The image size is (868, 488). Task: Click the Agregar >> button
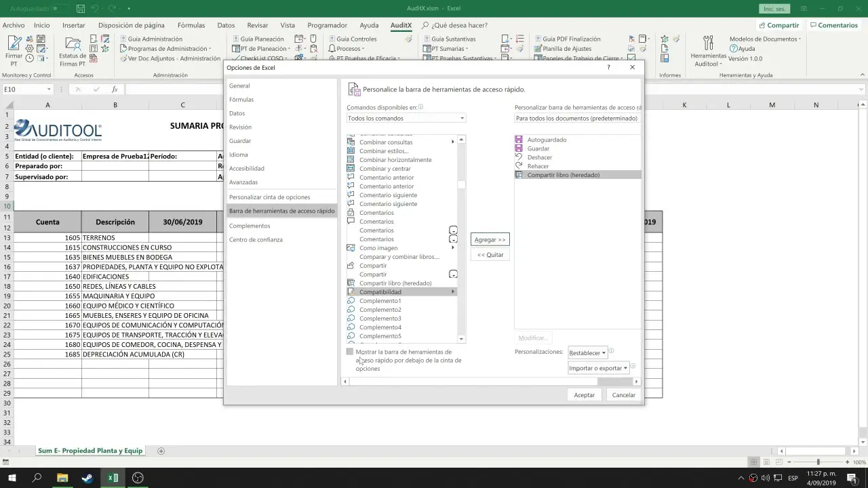click(x=490, y=239)
